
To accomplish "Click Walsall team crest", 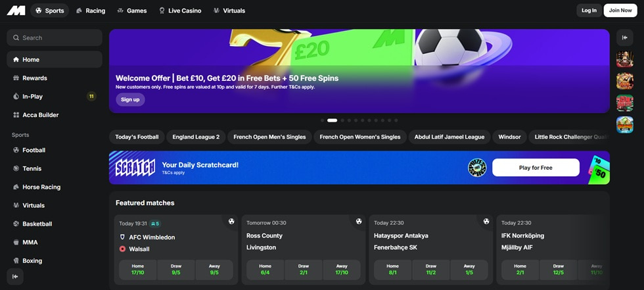I will (x=122, y=249).
